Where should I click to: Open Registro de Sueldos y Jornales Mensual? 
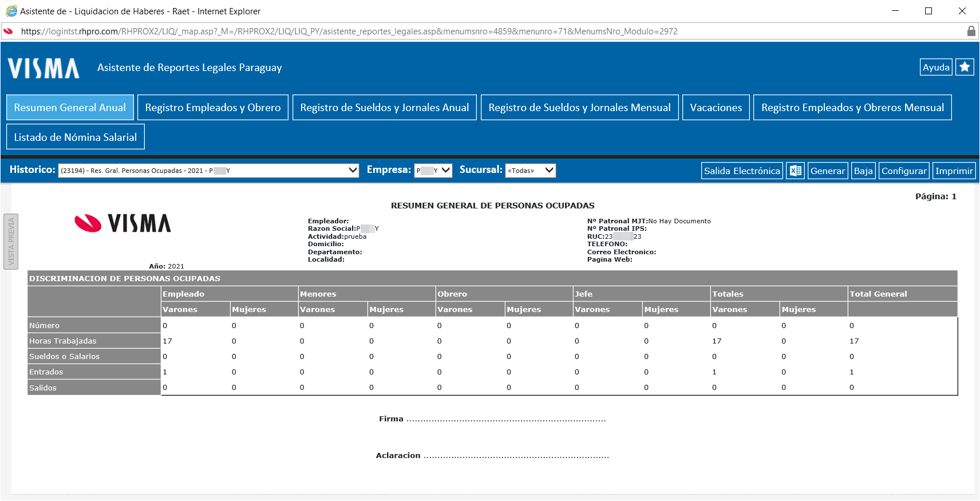pos(579,107)
